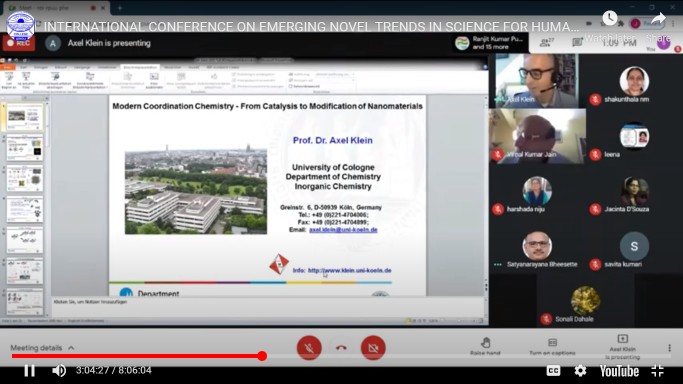Image resolution: width=683 pixels, height=384 pixels.
Task: Click the Share arrow icon
Action: [658, 19]
